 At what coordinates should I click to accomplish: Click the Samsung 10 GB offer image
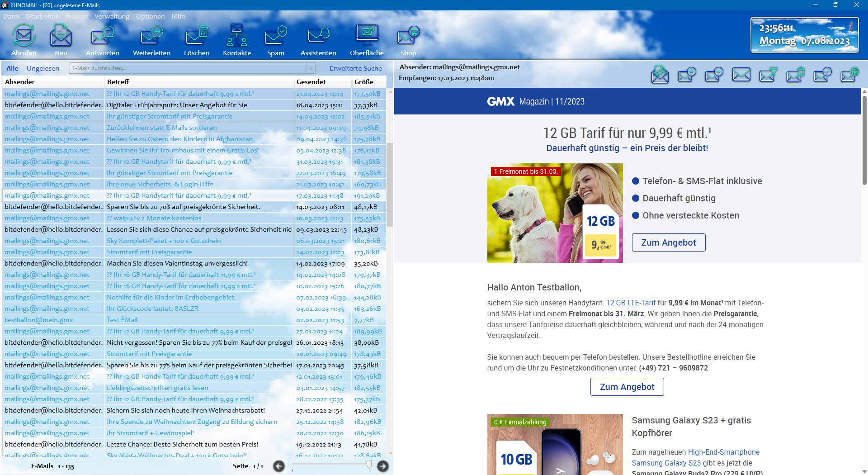(x=555, y=444)
